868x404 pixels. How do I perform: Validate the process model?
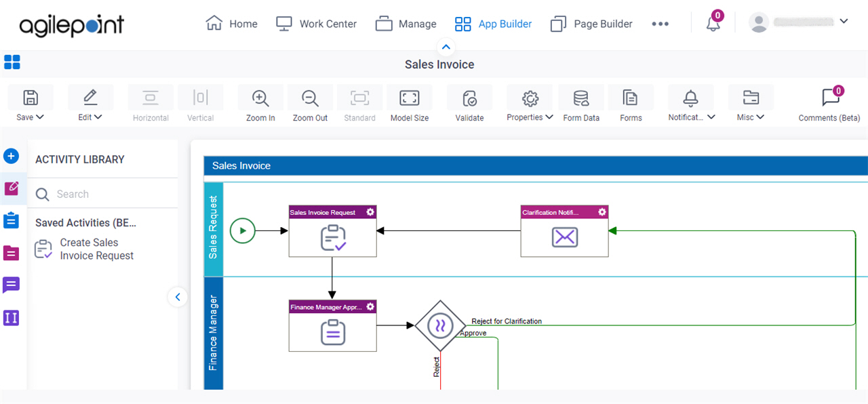(469, 105)
